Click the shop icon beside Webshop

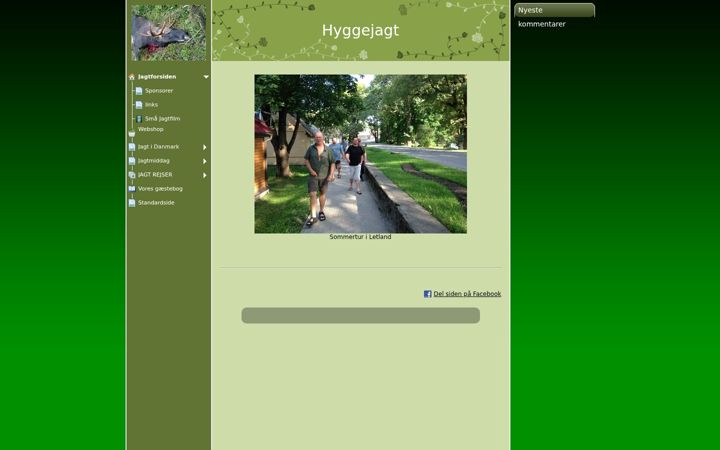coord(132,134)
